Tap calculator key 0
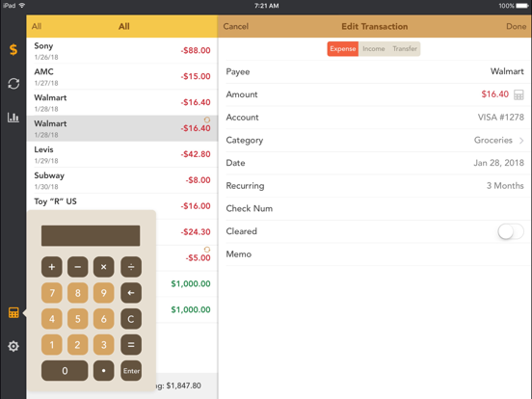The image size is (532, 399). coord(65,370)
